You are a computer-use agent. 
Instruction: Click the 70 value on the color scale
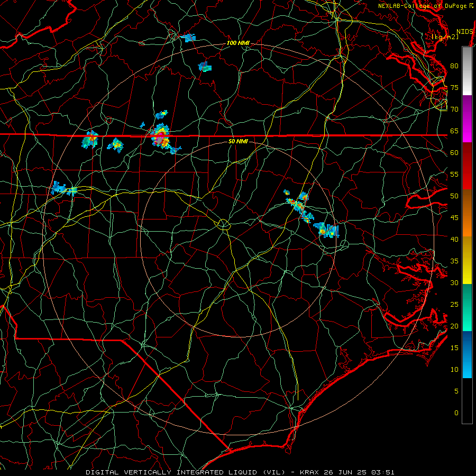pyautogui.click(x=454, y=109)
